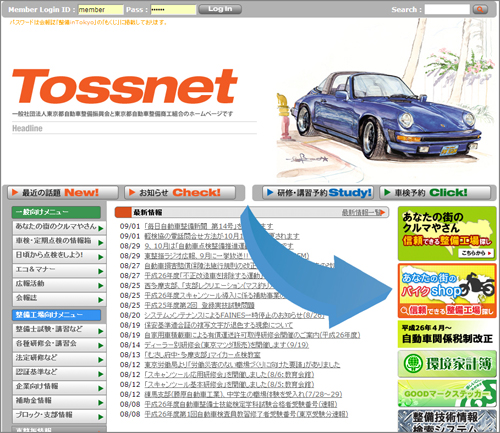This screenshot has width=500, height=433.
Task: Open 広報活動 menu item
Action: click(x=59, y=285)
